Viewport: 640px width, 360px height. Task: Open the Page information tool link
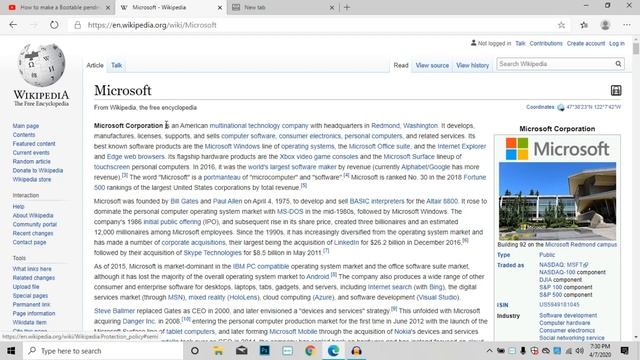pos(33,313)
